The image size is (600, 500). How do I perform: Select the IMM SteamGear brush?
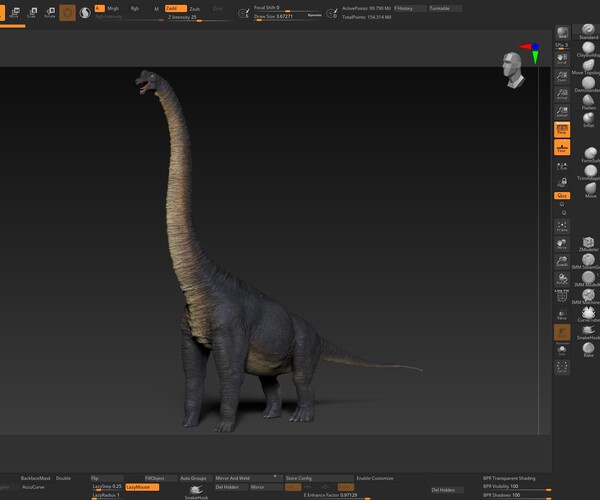coord(588,261)
